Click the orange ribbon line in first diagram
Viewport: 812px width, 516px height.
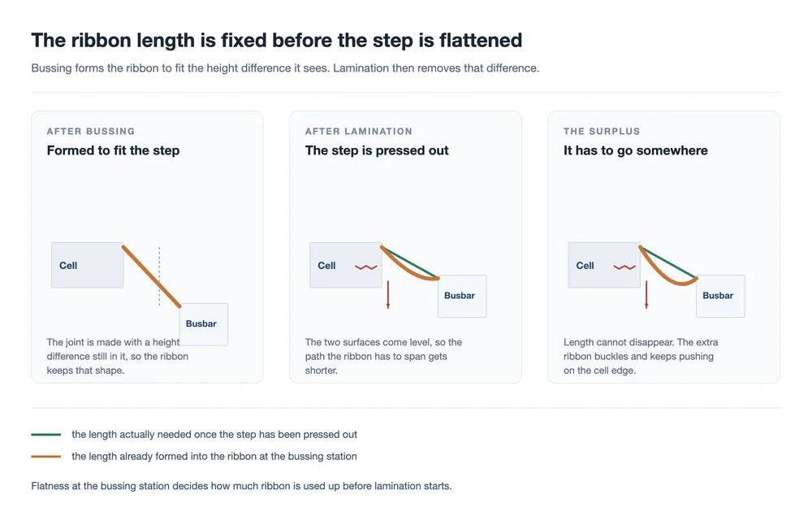(x=152, y=276)
